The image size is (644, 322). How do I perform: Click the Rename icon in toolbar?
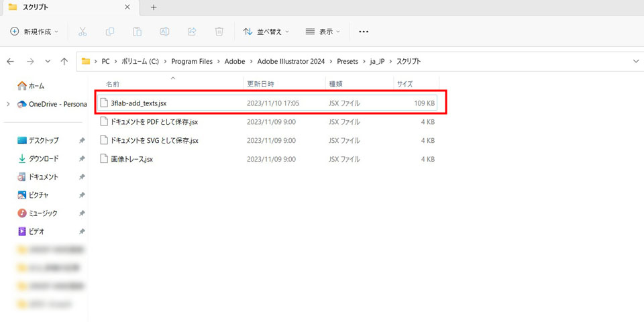click(164, 32)
